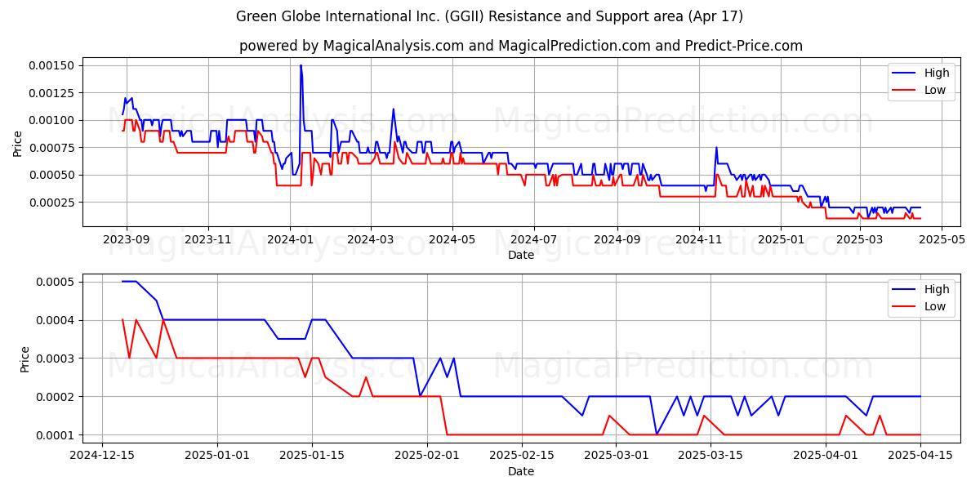The width and height of the screenshot is (980, 490).
Task: Click the chart title mentioning Green Globe International
Action: (x=489, y=16)
